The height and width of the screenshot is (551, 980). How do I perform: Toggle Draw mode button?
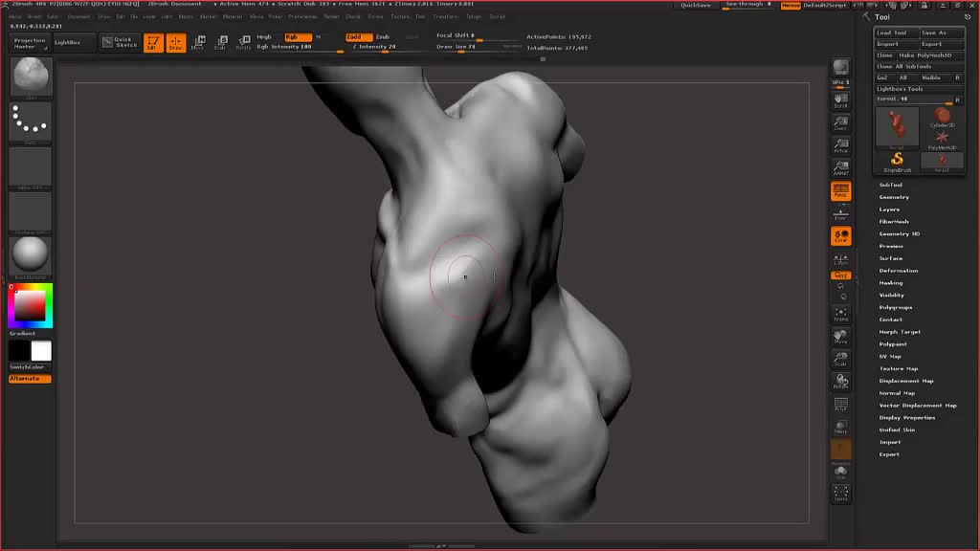176,42
